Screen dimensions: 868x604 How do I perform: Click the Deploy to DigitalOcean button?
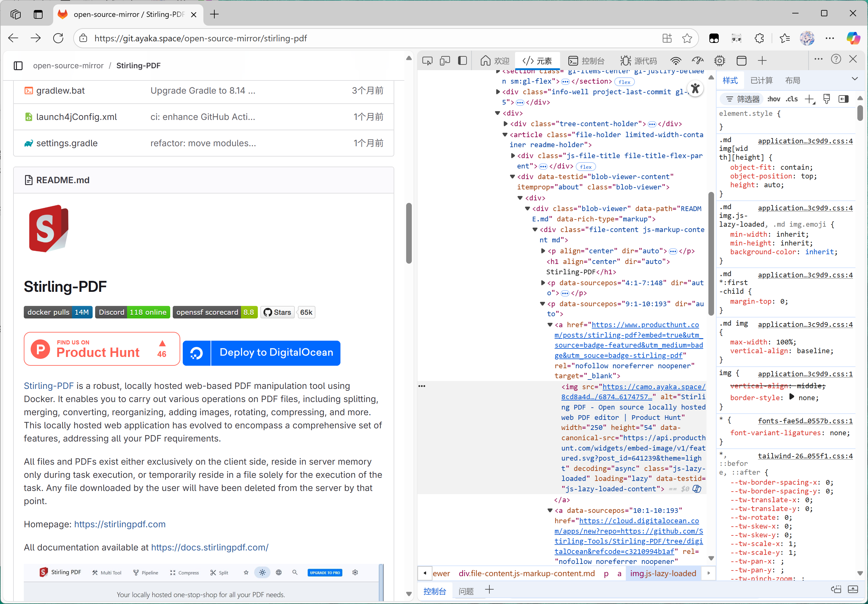pos(262,353)
